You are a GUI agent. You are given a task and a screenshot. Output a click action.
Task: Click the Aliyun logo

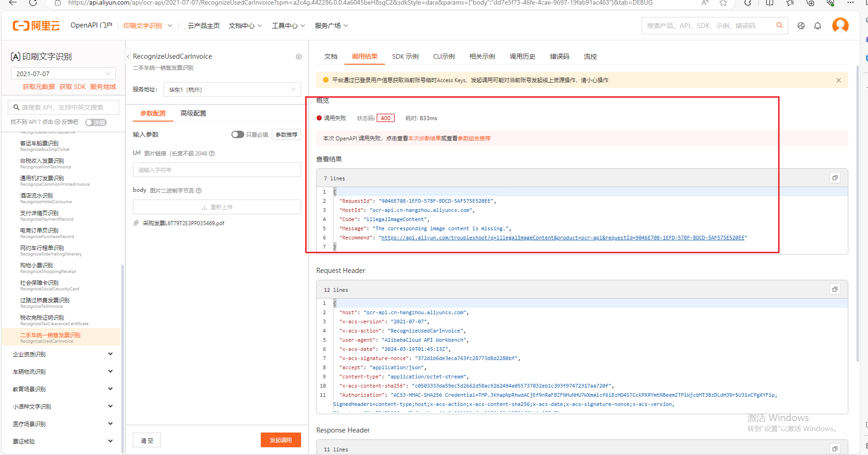pyautogui.click(x=36, y=26)
